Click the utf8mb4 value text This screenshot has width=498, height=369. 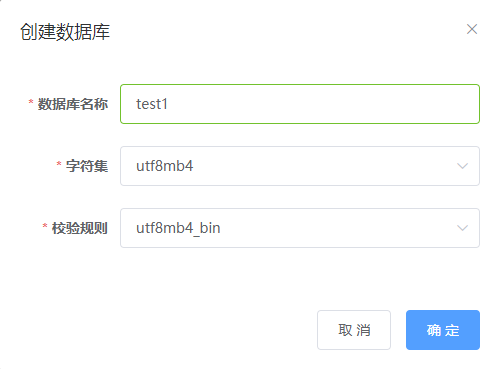pyautogui.click(x=165, y=166)
